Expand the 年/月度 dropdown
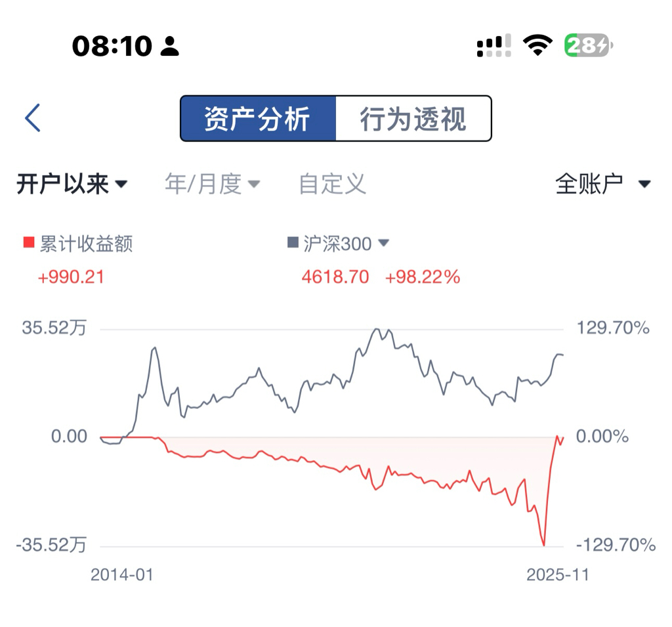672x627 pixels. pos(212,184)
